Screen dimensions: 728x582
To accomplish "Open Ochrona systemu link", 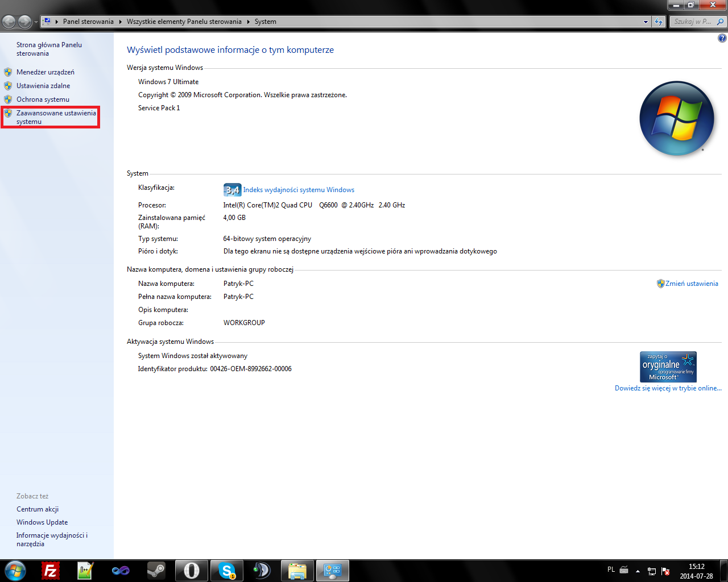I will pos(43,99).
